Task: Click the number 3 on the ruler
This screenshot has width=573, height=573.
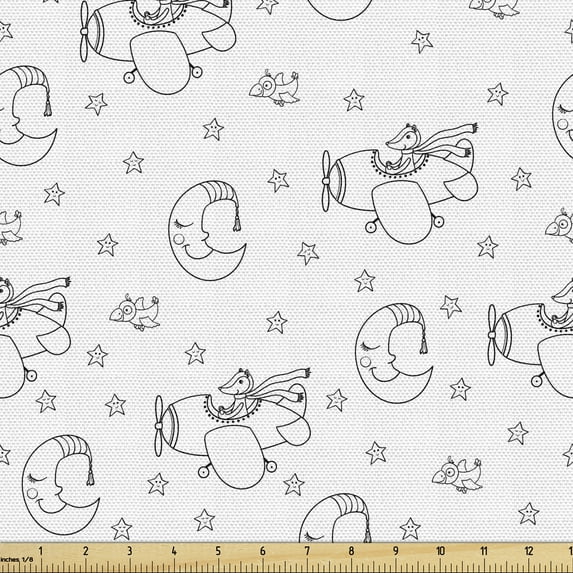Action: pyautogui.click(x=130, y=551)
